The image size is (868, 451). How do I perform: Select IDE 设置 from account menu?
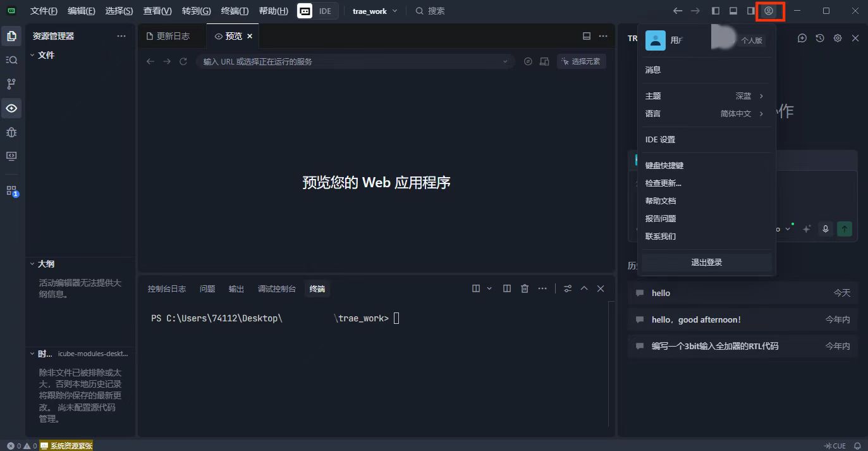[707, 140]
